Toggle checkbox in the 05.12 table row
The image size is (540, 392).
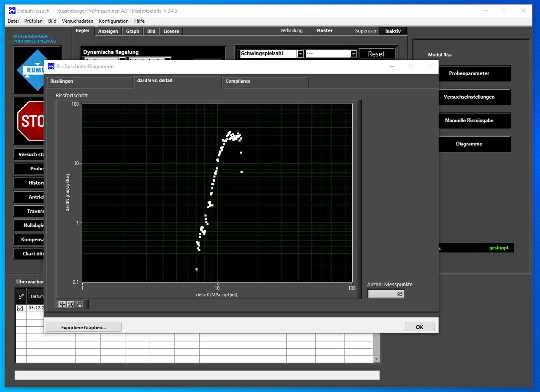point(20,308)
